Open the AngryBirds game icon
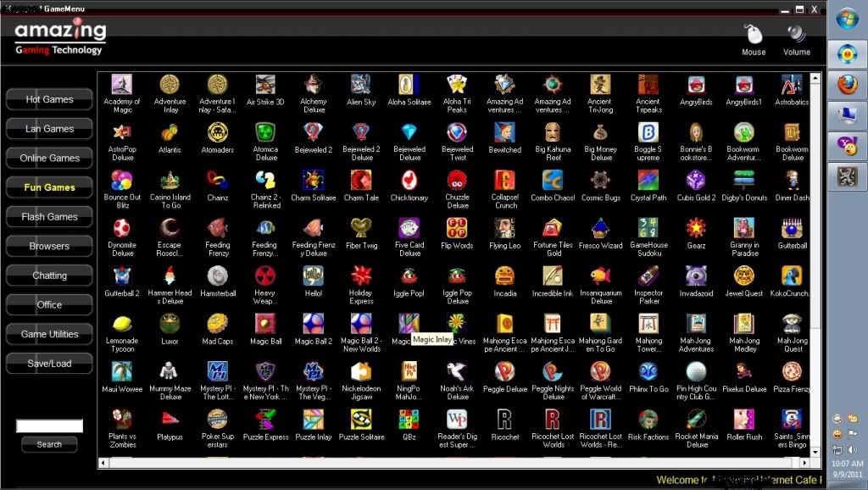The image size is (868, 490). (x=696, y=85)
